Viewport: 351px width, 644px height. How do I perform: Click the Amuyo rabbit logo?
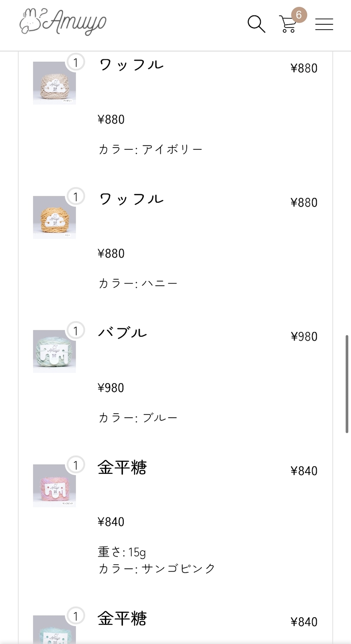coord(63,22)
